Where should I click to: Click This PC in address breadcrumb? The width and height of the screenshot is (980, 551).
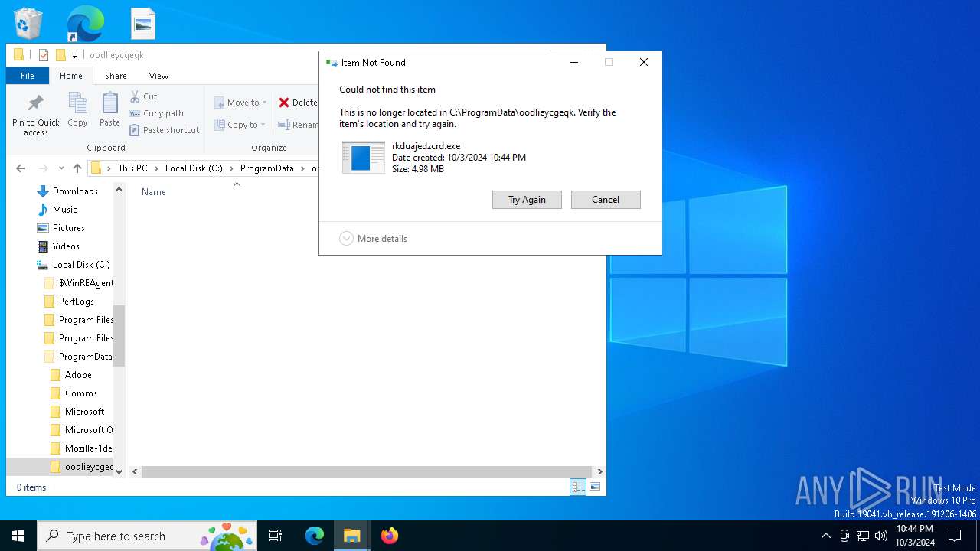click(x=132, y=168)
